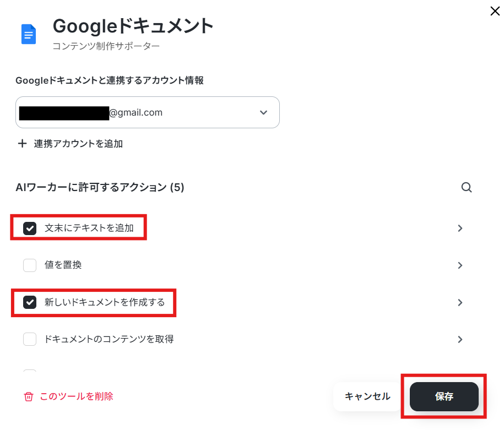The height and width of the screenshot is (430, 504).
Task: Select the ドキュメントのコンテンツを取得 label
Action: [109, 339]
